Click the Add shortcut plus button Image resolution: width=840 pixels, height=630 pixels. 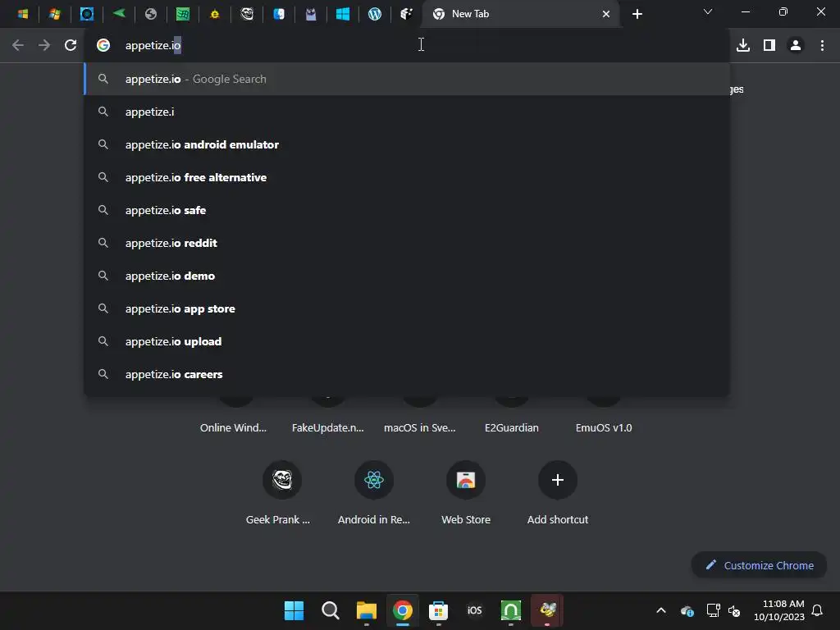[x=558, y=479]
